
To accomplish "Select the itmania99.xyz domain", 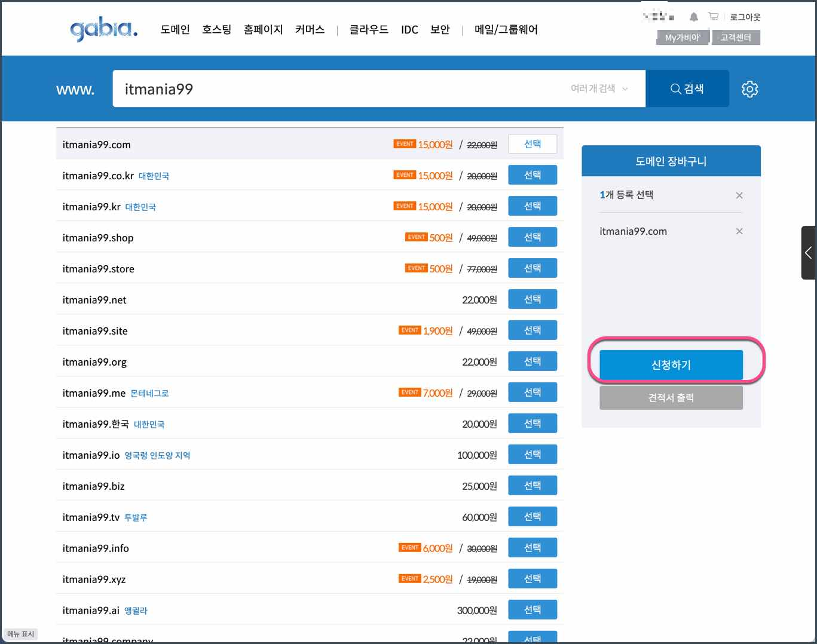I will pos(533,579).
